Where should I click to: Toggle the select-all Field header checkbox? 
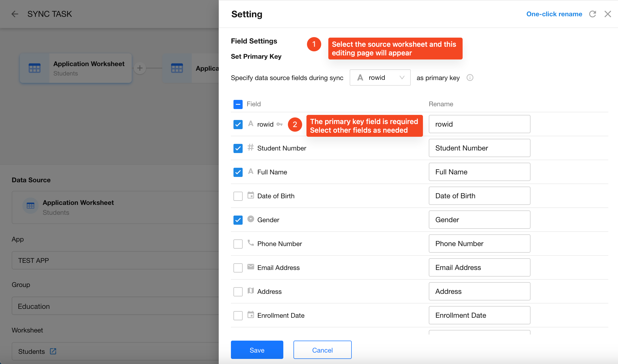(238, 104)
